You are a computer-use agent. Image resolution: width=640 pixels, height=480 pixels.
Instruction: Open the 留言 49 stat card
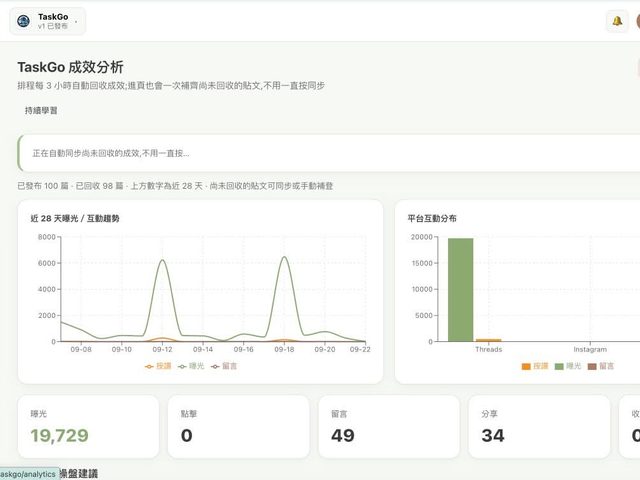389,427
